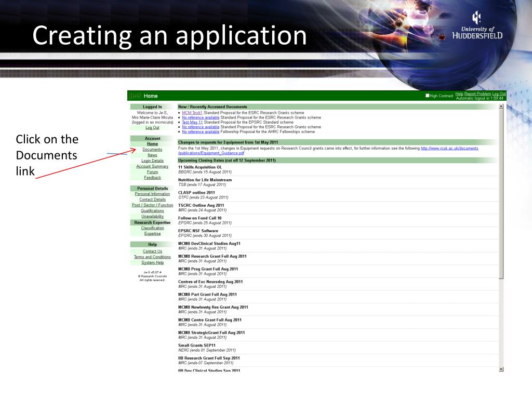
Task: Open the Documents link in the sidebar
Action: [x=152, y=150]
